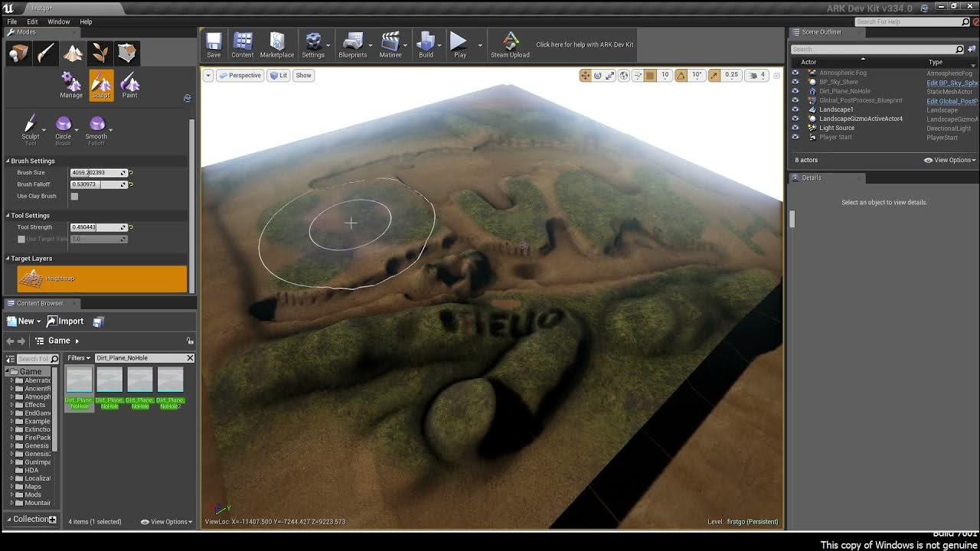This screenshot has width=980, height=551.
Task: Select the Heightmap target layer
Action: tap(102, 279)
